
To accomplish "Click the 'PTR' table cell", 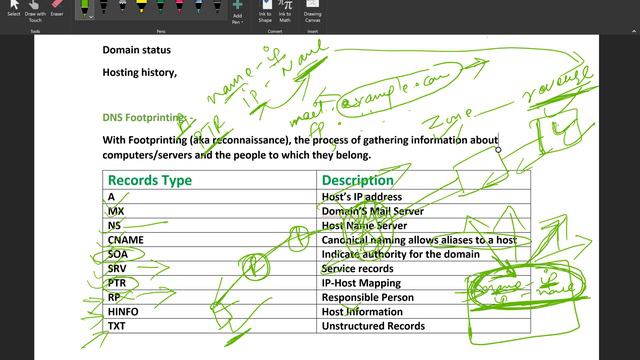I will coord(209,283).
